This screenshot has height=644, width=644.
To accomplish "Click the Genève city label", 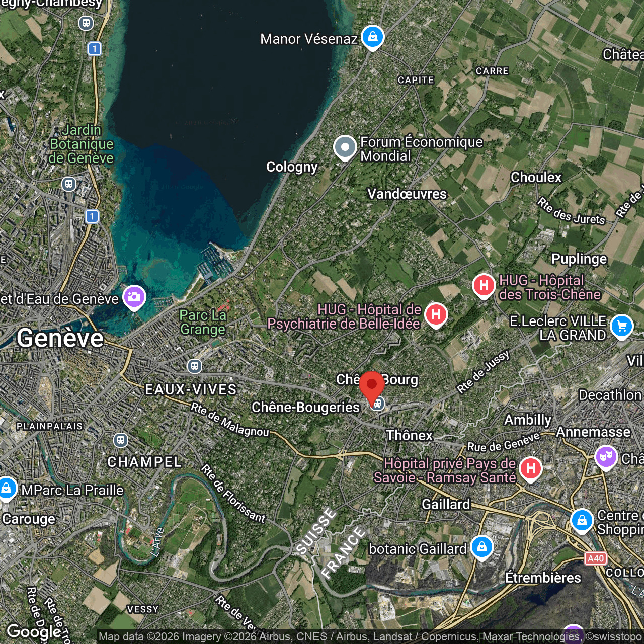I will (x=60, y=338).
